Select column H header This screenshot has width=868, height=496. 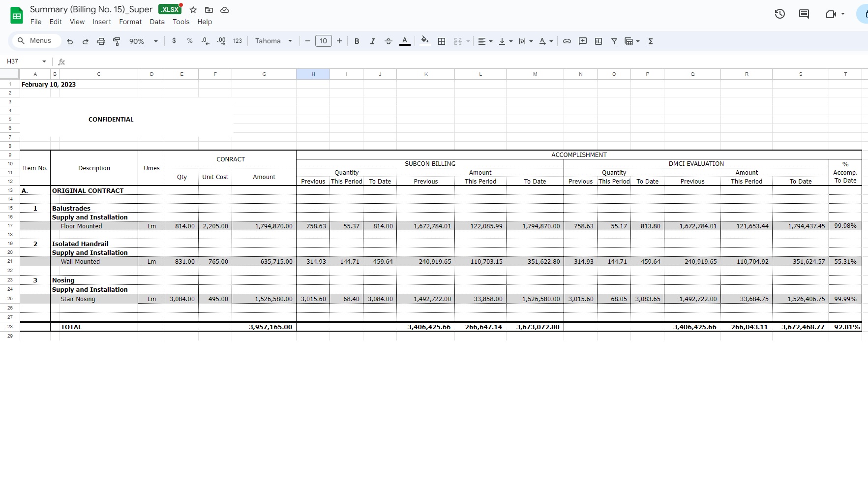pyautogui.click(x=313, y=74)
